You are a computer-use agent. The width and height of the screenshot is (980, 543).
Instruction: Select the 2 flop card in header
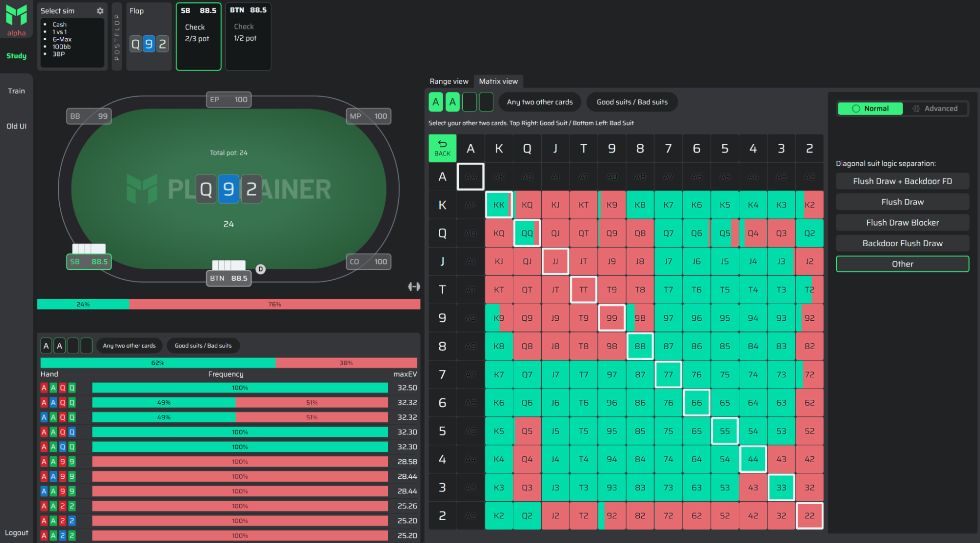(162, 44)
